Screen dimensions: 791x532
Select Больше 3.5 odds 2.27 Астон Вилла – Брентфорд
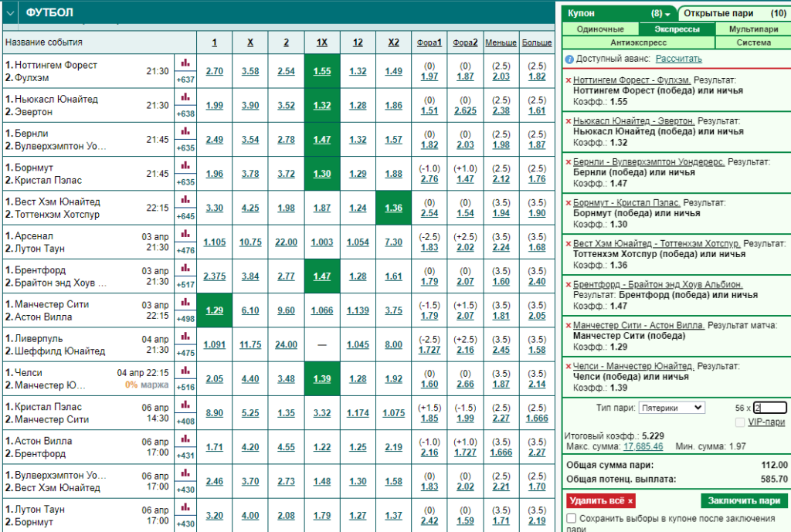[537, 452]
